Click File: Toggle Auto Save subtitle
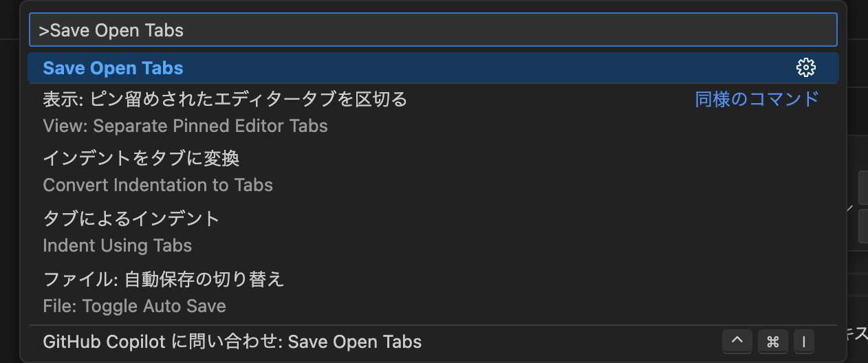868x363 pixels. (134, 305)
